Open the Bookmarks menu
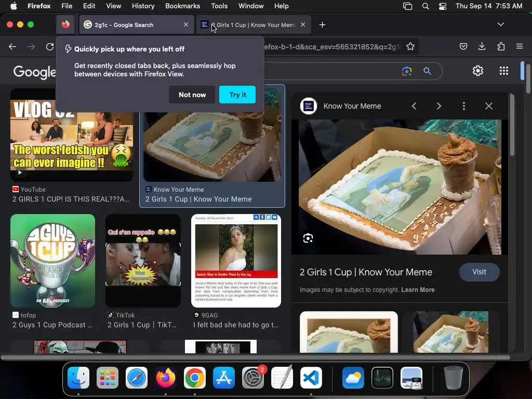This screenshot has height=399, width=532. [182, 6]
